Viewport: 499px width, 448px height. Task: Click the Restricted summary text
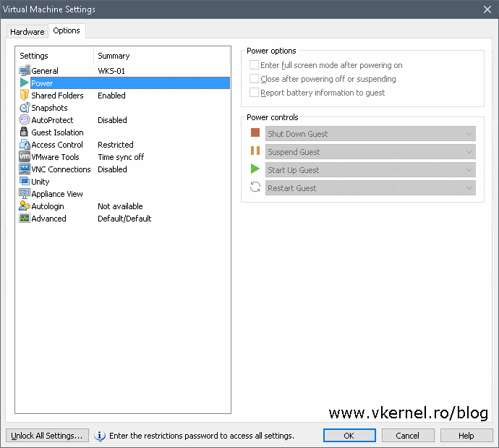(116, 145)
